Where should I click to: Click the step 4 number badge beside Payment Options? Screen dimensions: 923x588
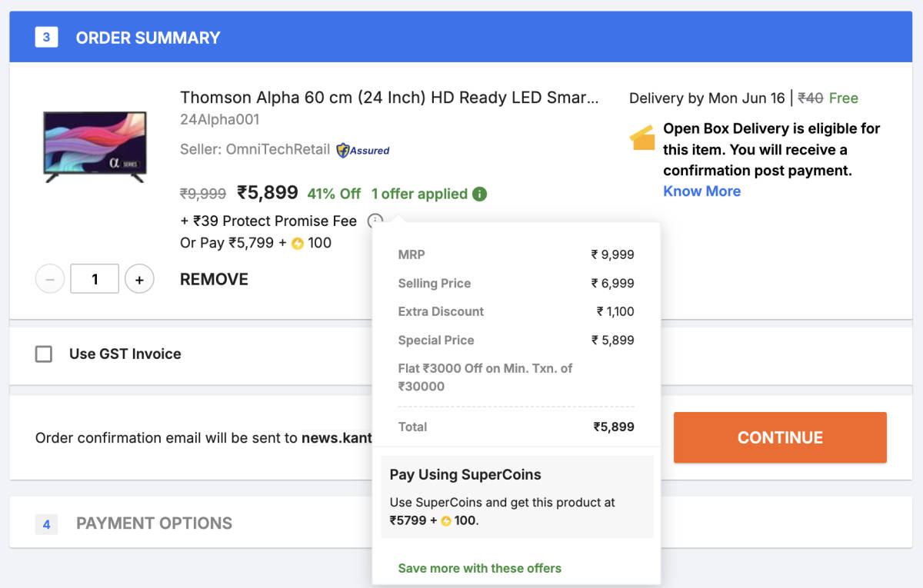(x=46, y=523)
